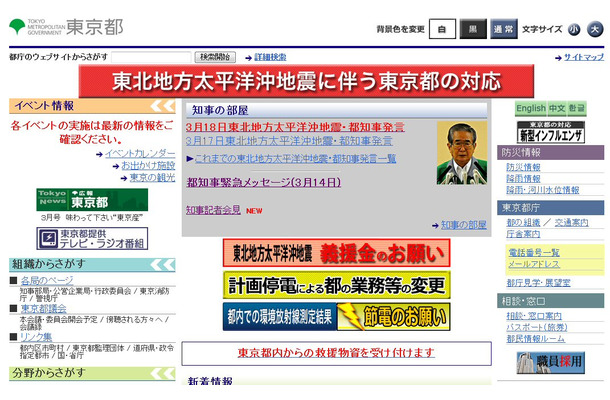Open 3月18日 governor statement link
The image size is (610, 400).
coord(295,127)
